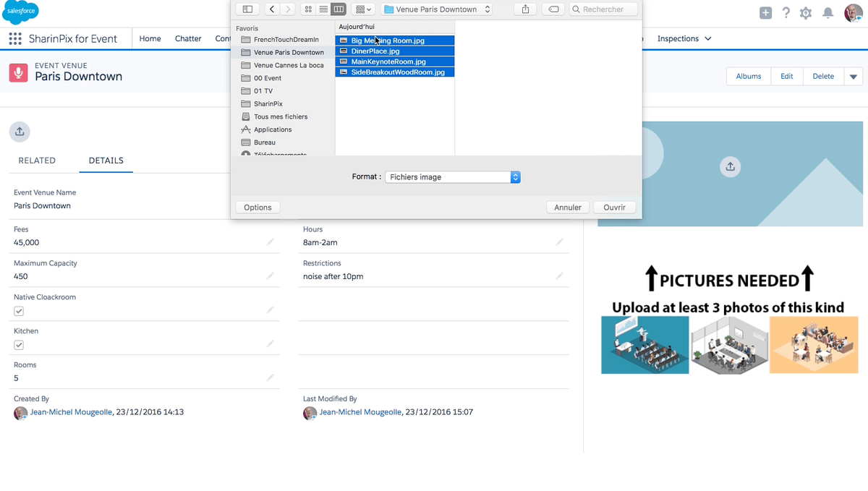
Task: Select Venue Cannes La boca folder
Action: 283,65
